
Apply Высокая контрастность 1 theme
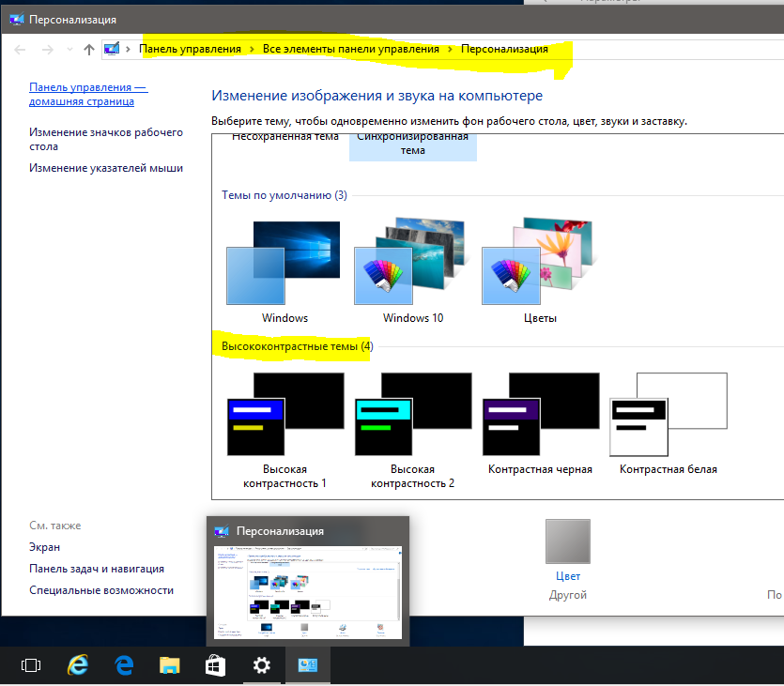(285, 431)
